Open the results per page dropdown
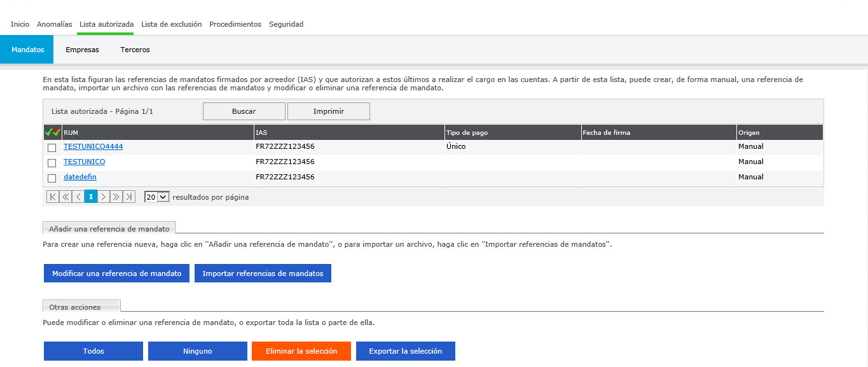 click(x=156, y=197)
